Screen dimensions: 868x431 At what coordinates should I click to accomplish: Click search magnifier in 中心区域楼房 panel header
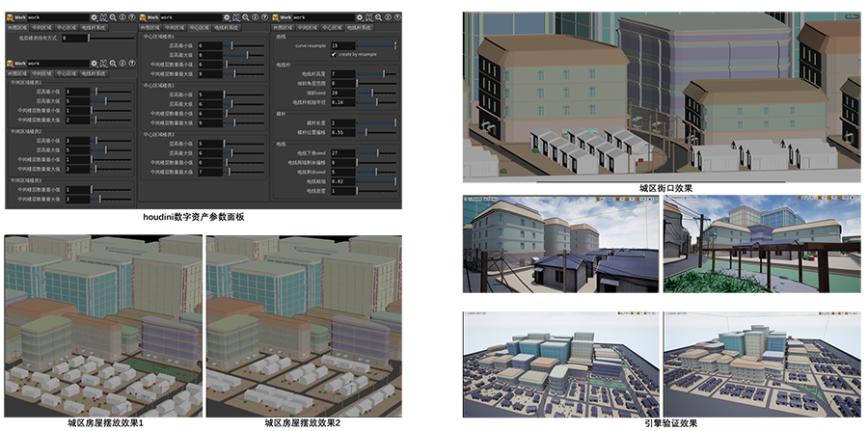pyautogui.click(x=246, y=17)
